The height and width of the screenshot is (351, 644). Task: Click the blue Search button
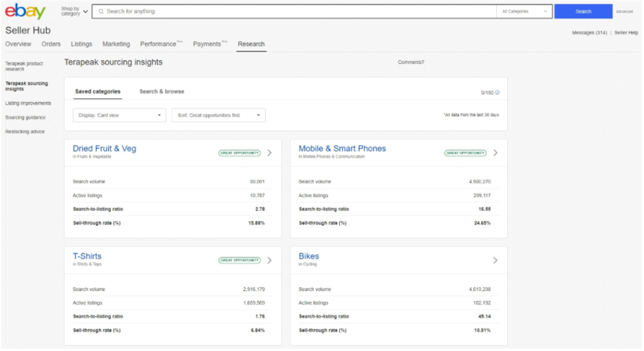click(583, 12)
